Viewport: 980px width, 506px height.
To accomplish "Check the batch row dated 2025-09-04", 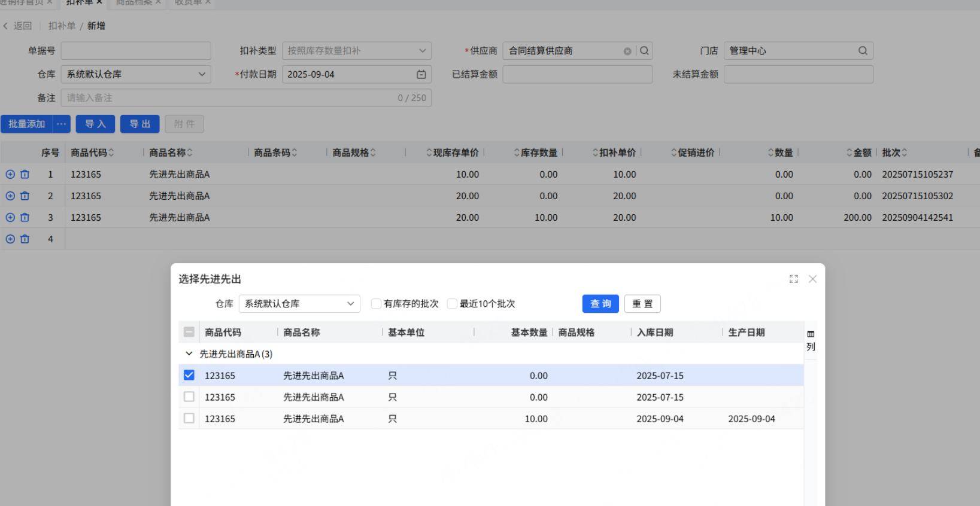I will point(189,419).
